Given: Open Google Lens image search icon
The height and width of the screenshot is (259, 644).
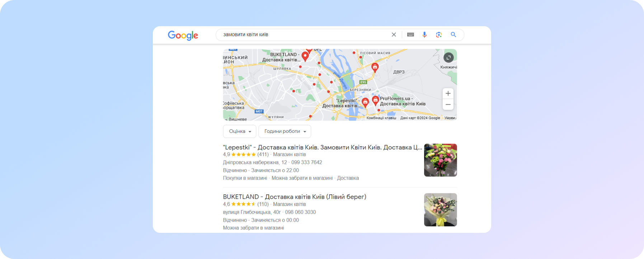Looking at the screenshot, I should pyautogui.click(x=439, y=35).
